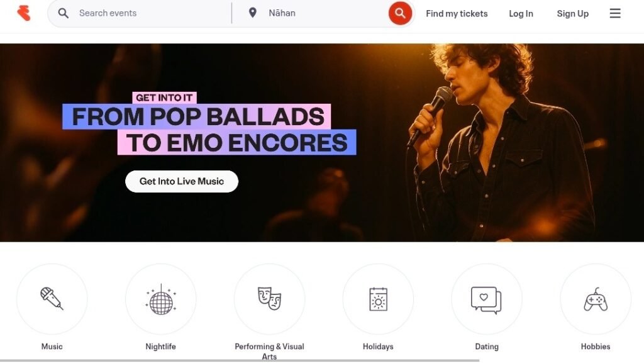Click the horizontal category scrollbar

[240, 360]
